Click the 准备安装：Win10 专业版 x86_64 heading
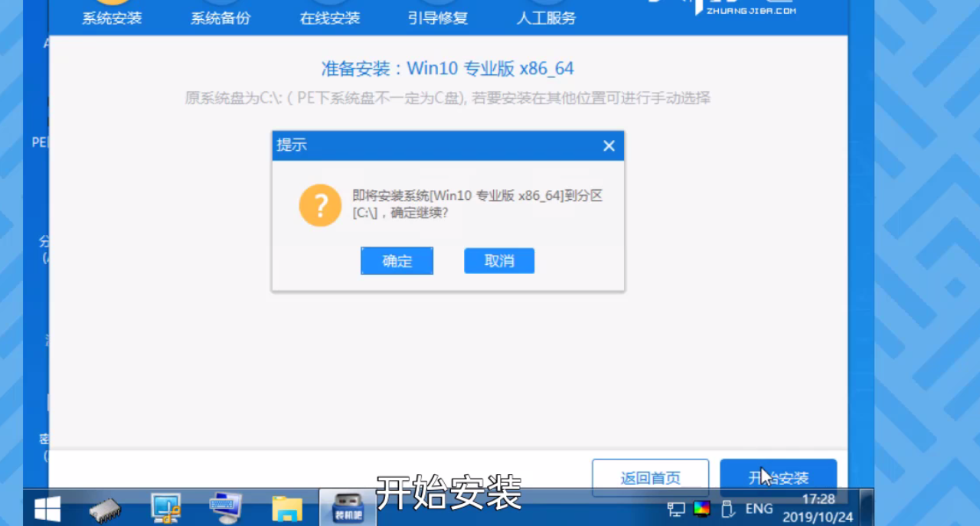 click(x=447, y=68)
